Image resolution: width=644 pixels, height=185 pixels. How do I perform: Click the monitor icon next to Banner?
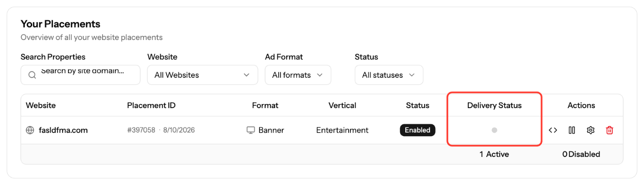tap(251, 130)
